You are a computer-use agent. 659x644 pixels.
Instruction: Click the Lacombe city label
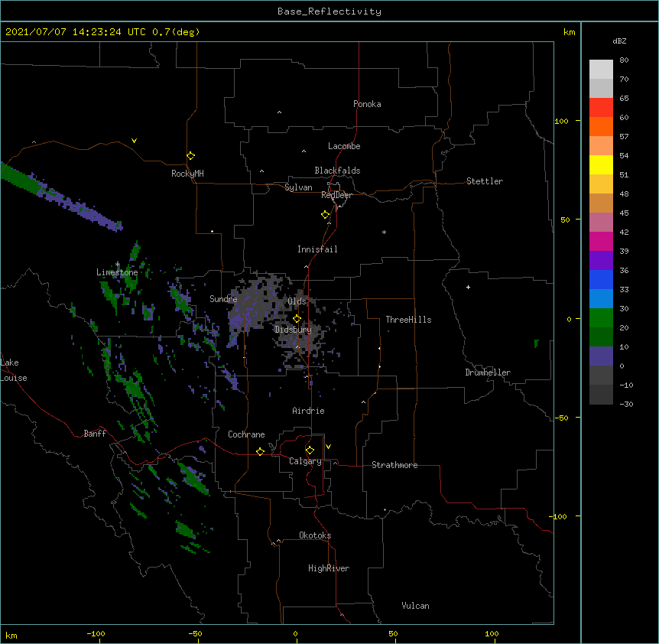(x=344, y=146)
